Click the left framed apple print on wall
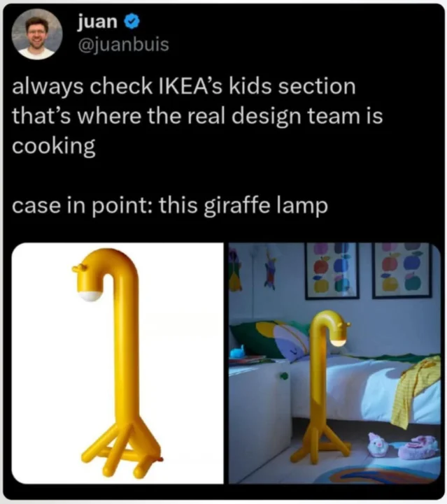Viewport: 447px width, 504px height. 332,271
